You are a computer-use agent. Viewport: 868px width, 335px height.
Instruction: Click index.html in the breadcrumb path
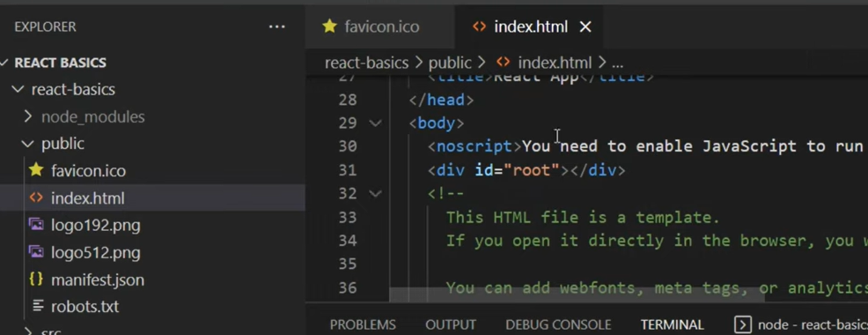(555, 63)
